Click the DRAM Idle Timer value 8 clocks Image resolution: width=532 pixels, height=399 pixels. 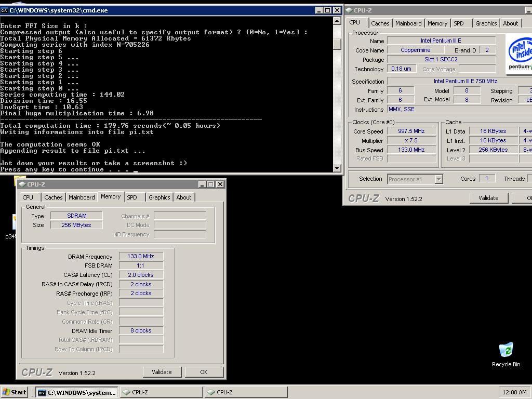141,331
